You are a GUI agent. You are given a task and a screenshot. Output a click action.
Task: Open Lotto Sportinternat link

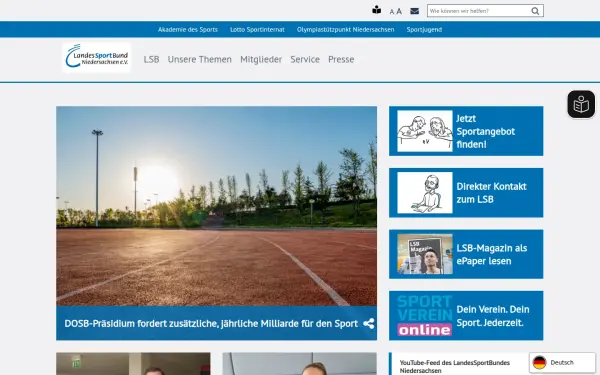pyautogui.click(x=257, y=29)
